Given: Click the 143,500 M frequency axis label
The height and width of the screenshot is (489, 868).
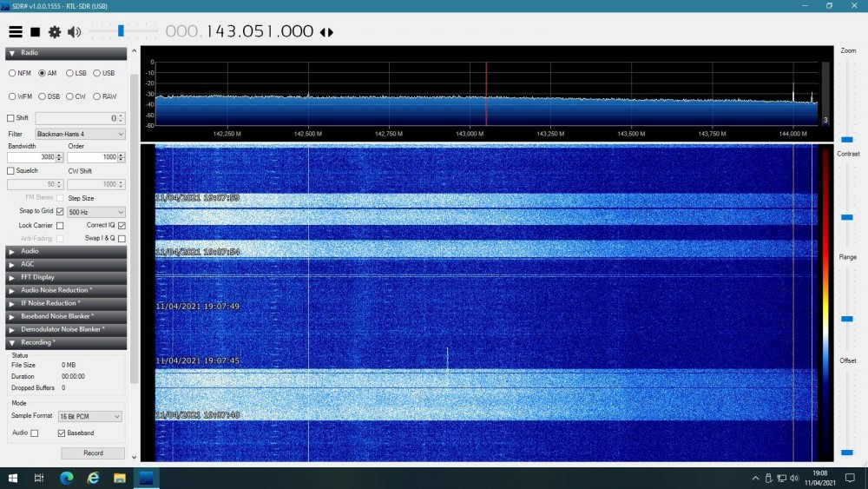Looking at the screenshot, I should (631, 134).
